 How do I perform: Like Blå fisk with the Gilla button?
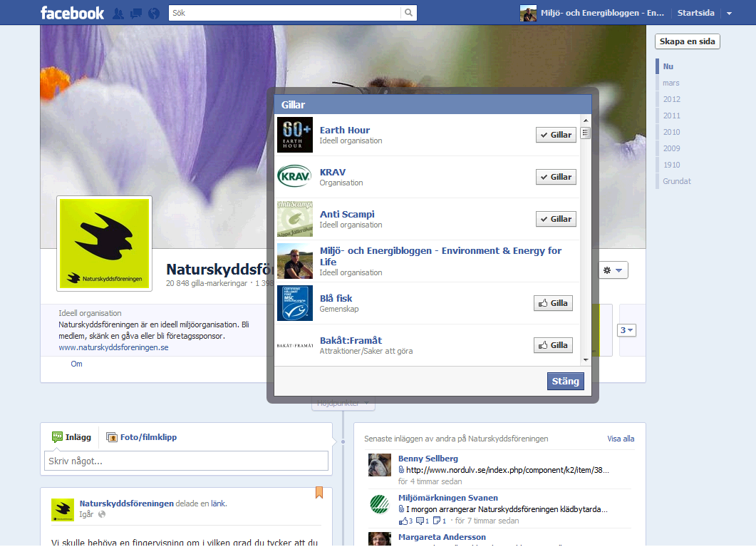(553, 303)
